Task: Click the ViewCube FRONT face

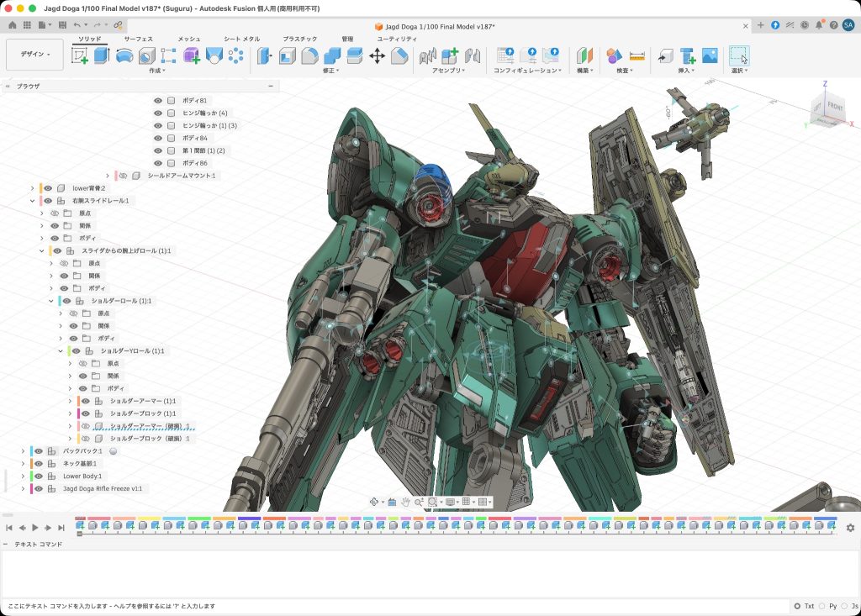Action: click(835, 107)
